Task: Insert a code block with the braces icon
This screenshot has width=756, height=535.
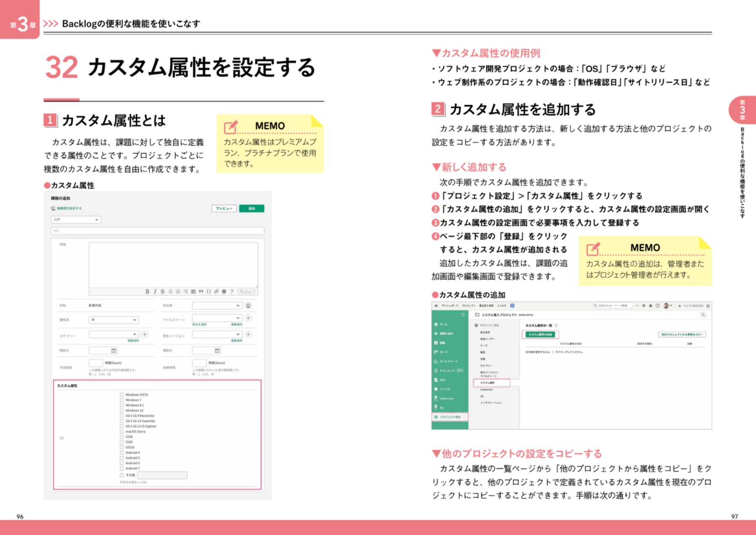Action: (208, 291)
